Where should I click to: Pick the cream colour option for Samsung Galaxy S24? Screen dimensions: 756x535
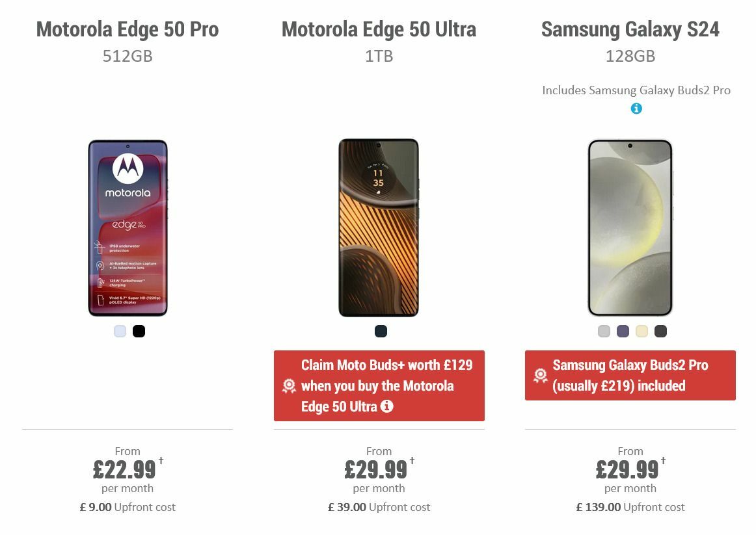(x=641, y=331)
